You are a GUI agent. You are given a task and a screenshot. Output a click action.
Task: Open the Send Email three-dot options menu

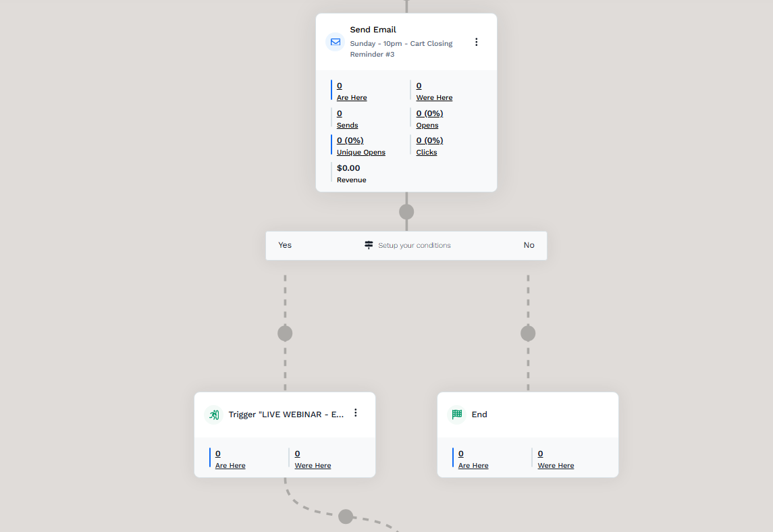tap(477, 41)
